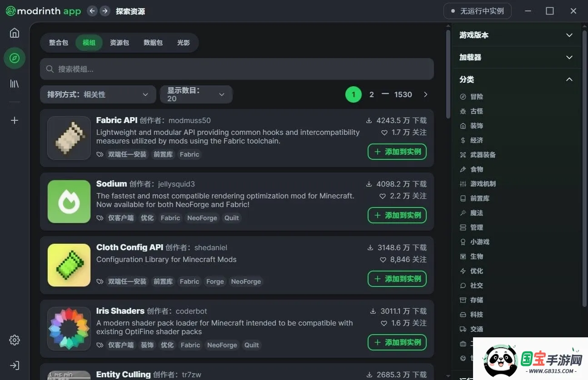Click the Sodium mod icon
The height and width of the screenshot is (380, 588).
69,202
